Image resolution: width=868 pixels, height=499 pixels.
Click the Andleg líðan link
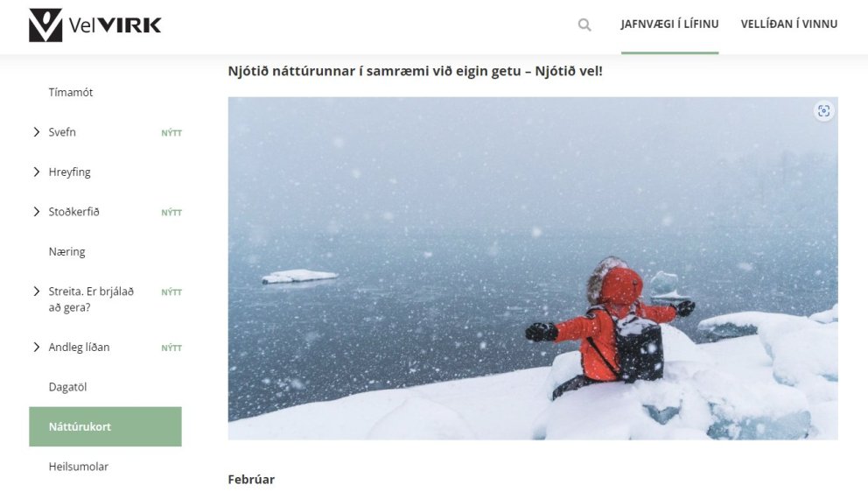click(79, 348)
